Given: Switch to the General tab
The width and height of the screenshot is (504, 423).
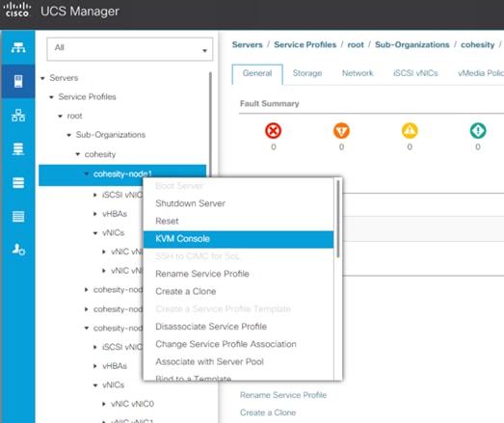Looking at the screenshot, I should pos(257,73).
